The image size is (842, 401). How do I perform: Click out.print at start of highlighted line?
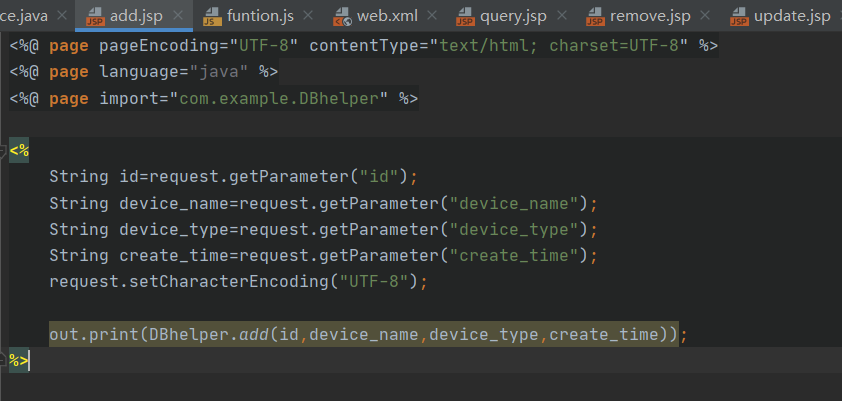click(x=94, y=336)
